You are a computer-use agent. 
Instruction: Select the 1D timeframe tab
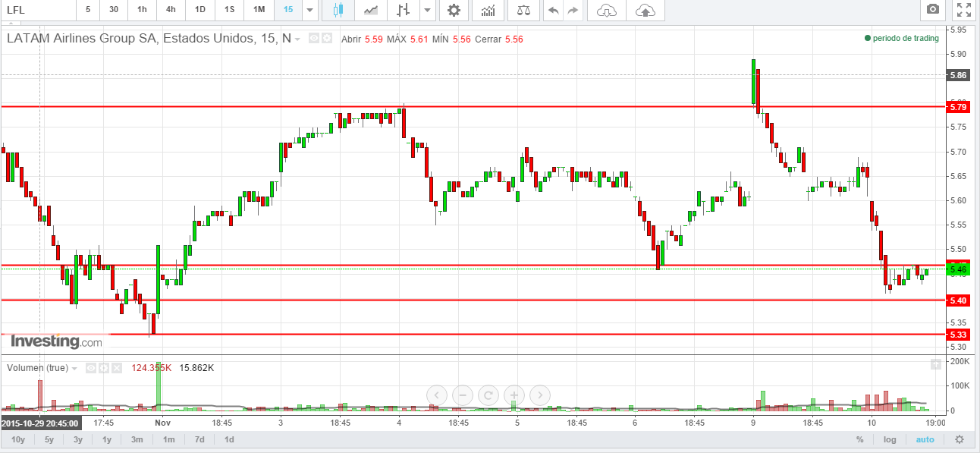coord(200,10)
